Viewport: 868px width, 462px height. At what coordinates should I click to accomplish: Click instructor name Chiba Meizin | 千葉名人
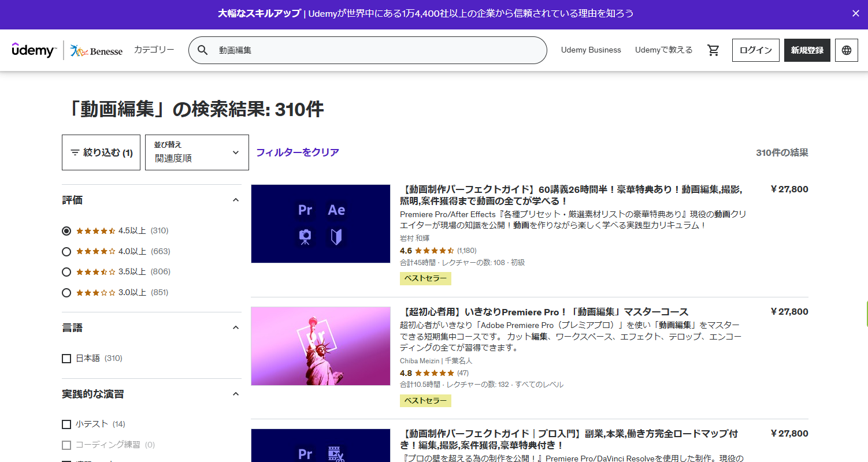(x=436, y=361)
